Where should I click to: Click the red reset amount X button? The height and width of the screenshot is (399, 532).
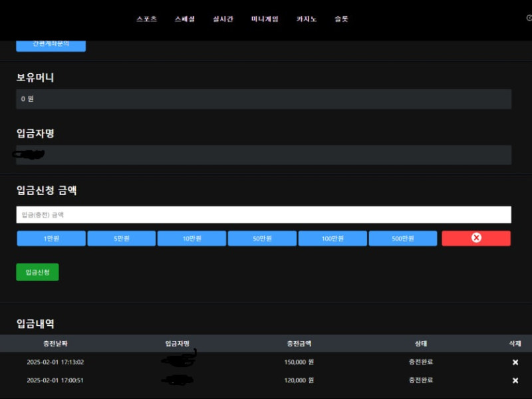pyautogui.click(x=476, y=238)
